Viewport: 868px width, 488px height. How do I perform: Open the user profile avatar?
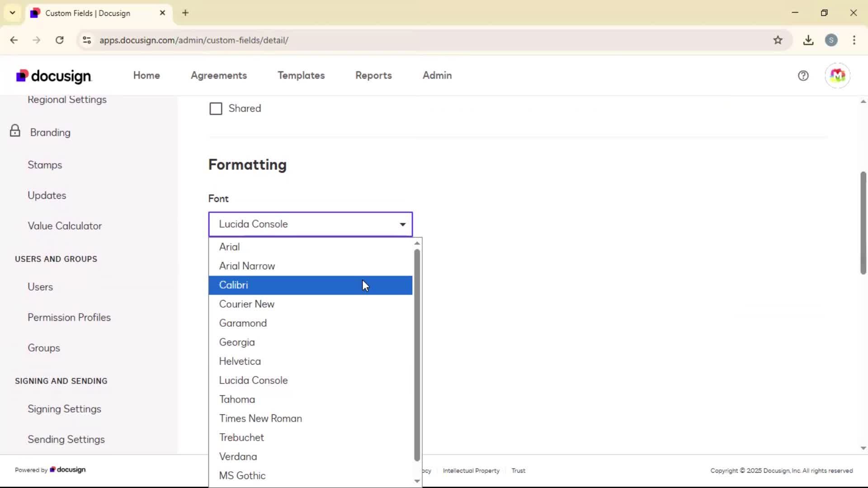coord(837,75)
